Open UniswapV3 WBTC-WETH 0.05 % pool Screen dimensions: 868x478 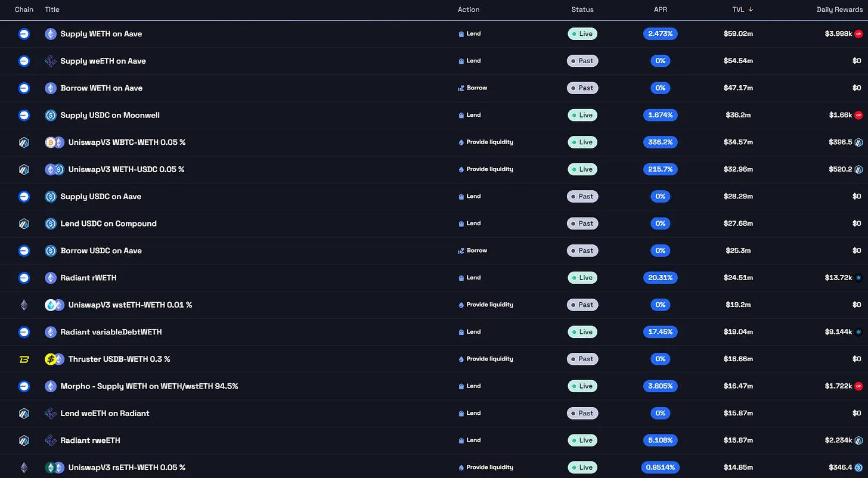click(127, 142)
